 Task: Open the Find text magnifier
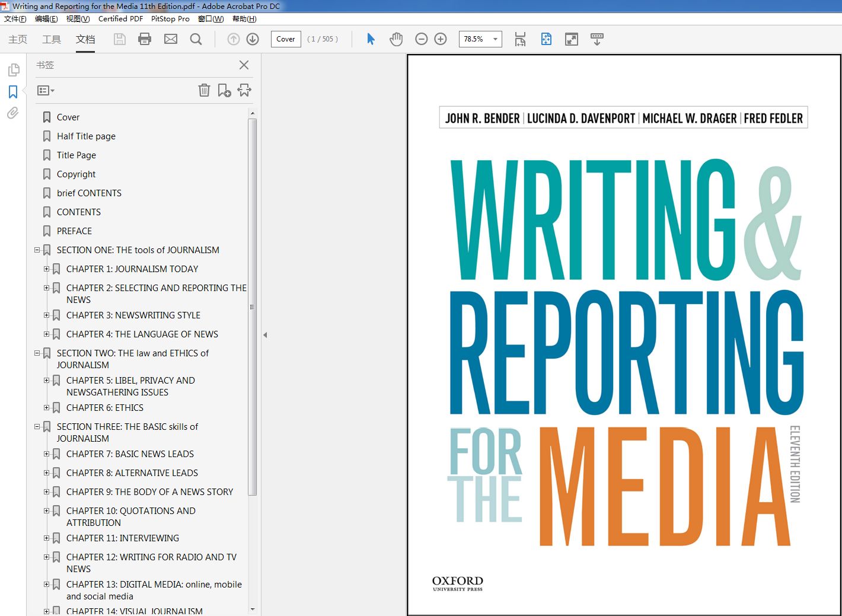[196, 39]
